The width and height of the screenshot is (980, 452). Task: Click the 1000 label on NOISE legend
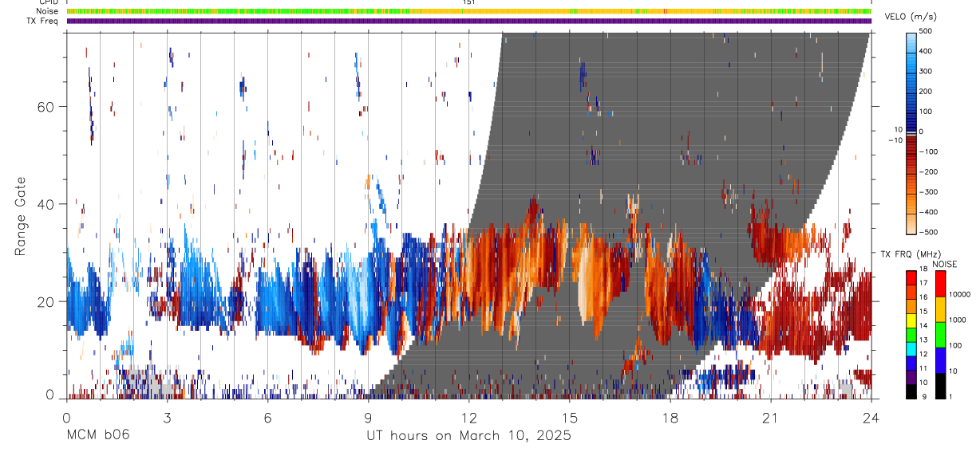958,320
